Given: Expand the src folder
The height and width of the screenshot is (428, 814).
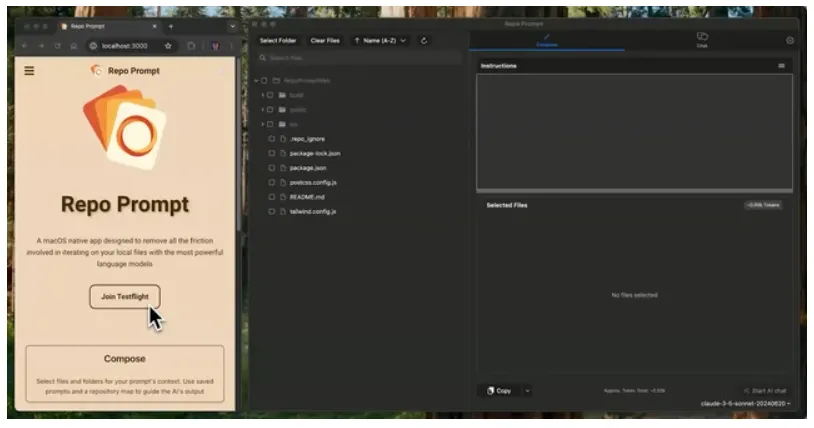Looking at the screenshot, I should tap(262, 124).
